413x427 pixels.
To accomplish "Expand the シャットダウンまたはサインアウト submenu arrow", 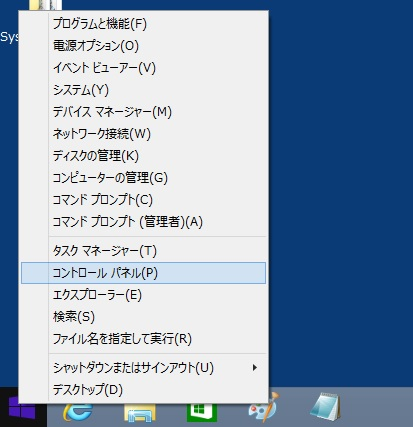I will tap(255, 368).
